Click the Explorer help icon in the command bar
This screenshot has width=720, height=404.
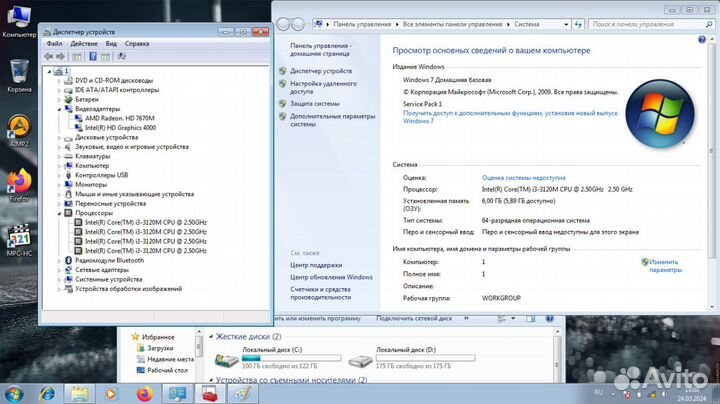[549, 319]
